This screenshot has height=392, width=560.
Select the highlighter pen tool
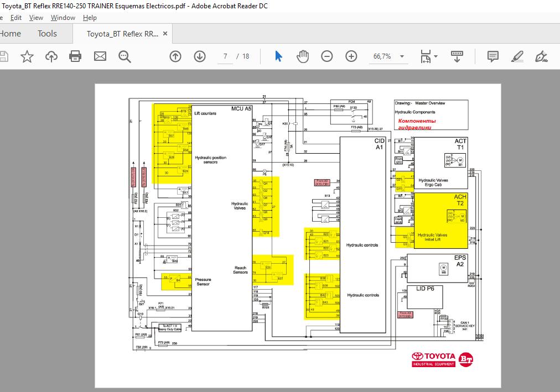[x=517, y=56]
